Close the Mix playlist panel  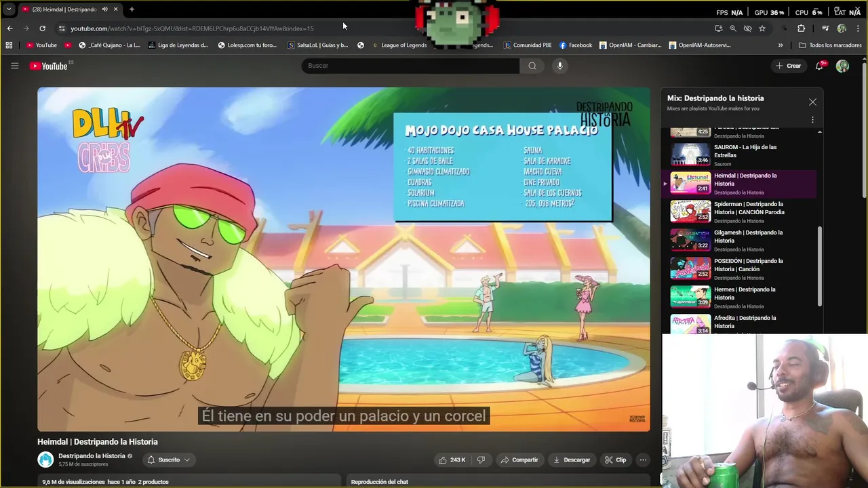[812, 102]
